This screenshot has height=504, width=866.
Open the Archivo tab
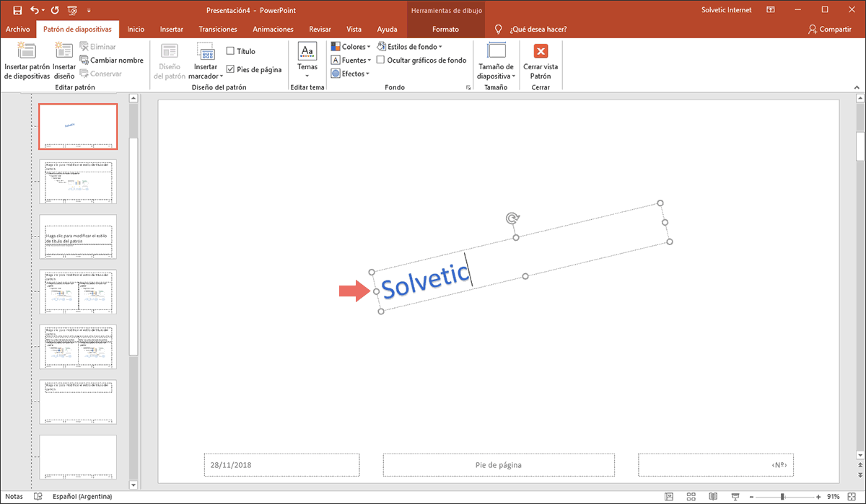(x=17, y=30)
